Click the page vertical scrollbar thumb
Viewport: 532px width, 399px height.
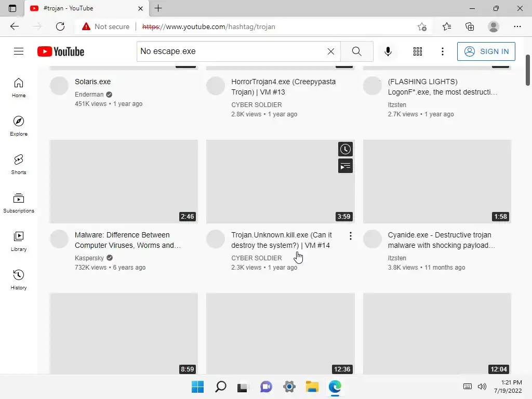(528, 70)
